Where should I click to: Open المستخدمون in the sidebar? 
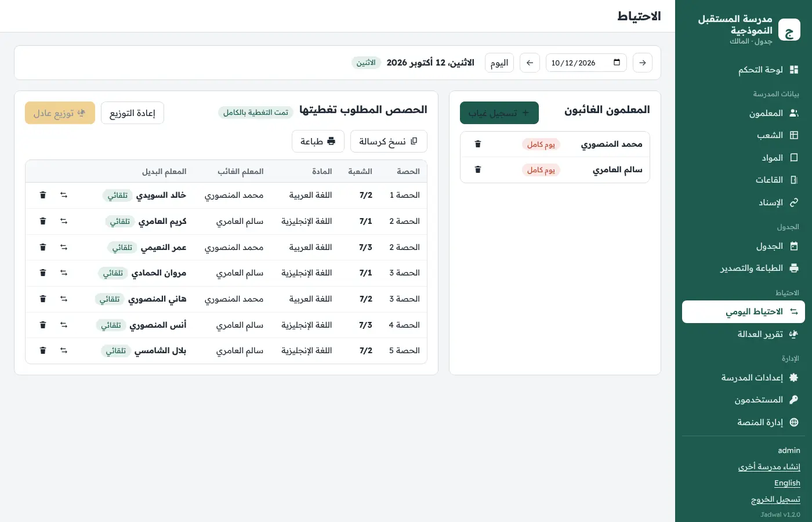[x=744, y=400]
